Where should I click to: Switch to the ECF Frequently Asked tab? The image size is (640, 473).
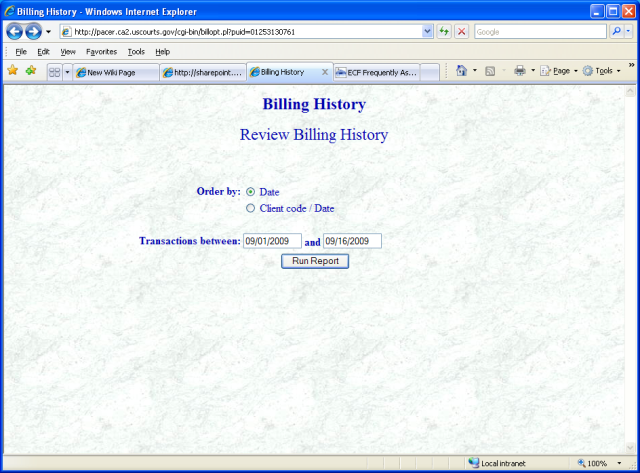(x=376, y=72)
